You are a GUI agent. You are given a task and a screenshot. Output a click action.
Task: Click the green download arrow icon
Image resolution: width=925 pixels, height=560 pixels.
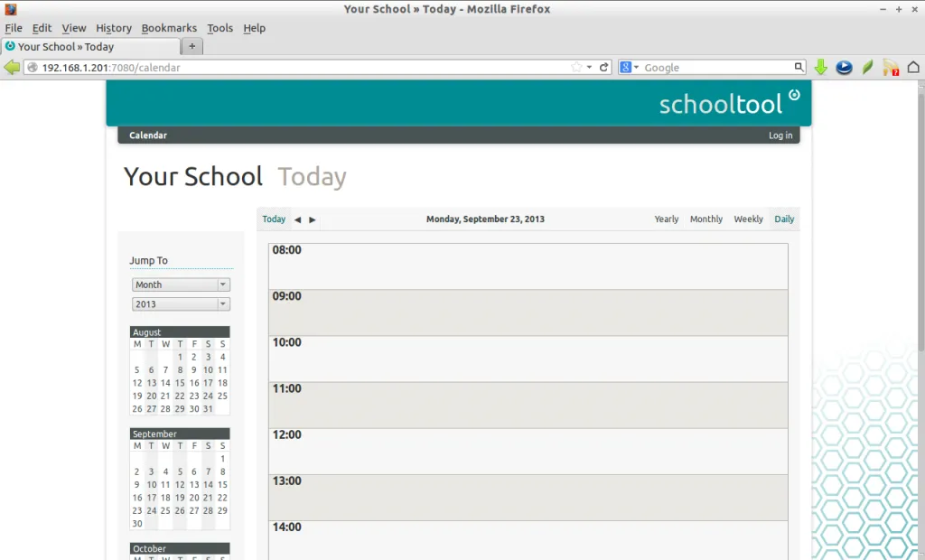(820, 67)
